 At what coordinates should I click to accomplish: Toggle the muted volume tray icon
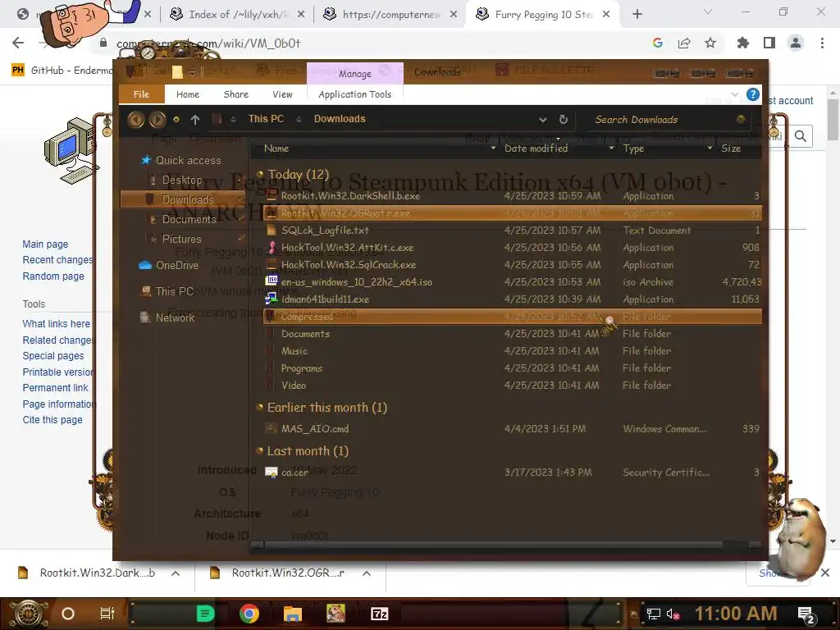click(x=673, y=614)
